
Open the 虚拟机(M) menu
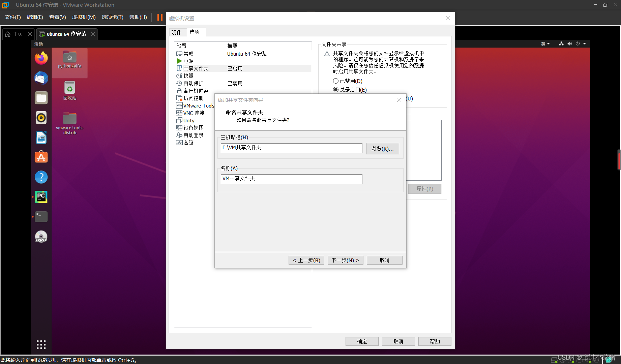coord(84,17)
